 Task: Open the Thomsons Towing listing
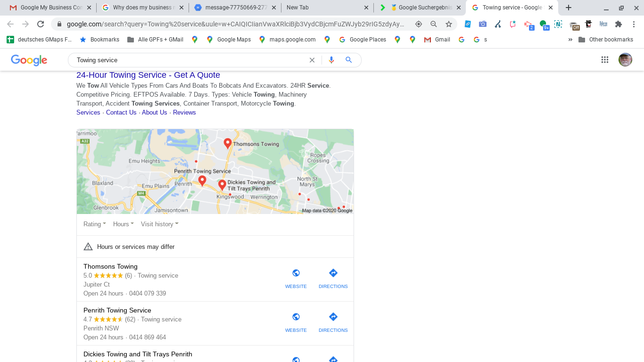[110, 266]
